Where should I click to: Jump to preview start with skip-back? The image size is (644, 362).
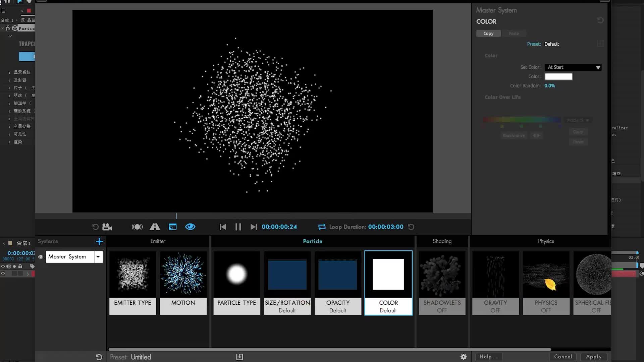pos(223,227)
